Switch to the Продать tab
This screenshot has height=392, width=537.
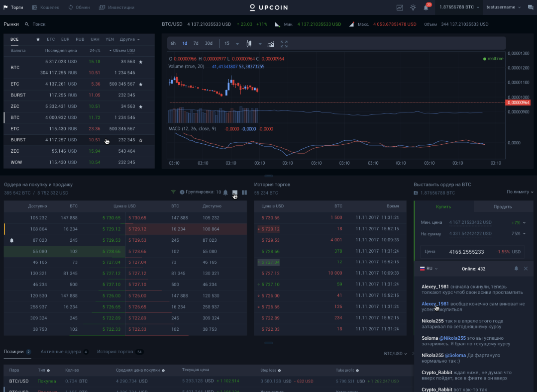(503, 207)
